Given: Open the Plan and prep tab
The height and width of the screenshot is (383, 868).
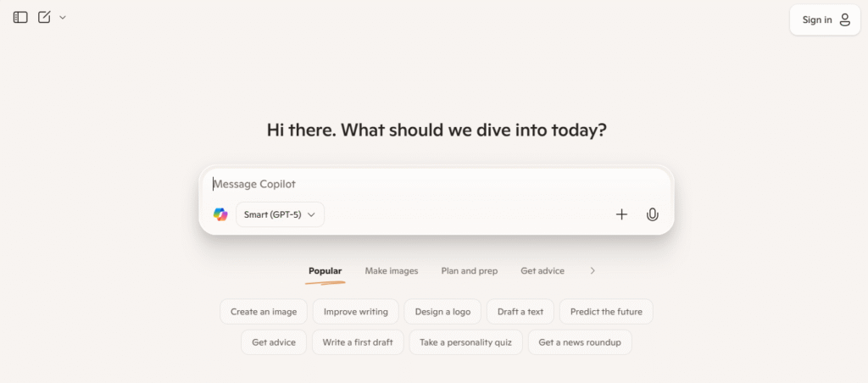Looking at the screenshot, I should [x=470, y=271].
